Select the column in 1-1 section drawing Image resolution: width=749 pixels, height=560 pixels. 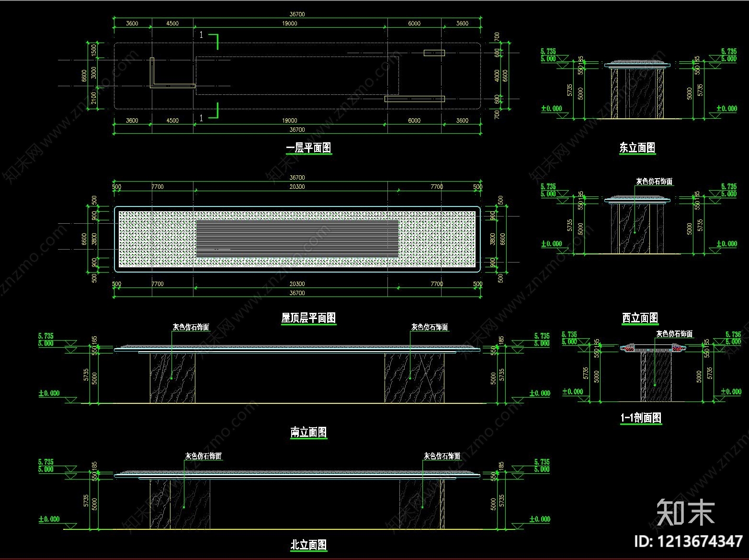pyautogui.click(x=656, y=377)
